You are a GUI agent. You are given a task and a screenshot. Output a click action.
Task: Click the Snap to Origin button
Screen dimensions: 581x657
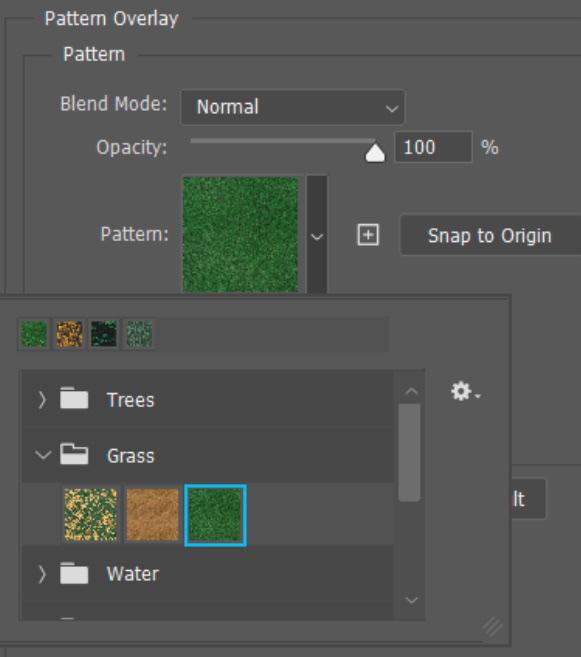pos(490,235)
